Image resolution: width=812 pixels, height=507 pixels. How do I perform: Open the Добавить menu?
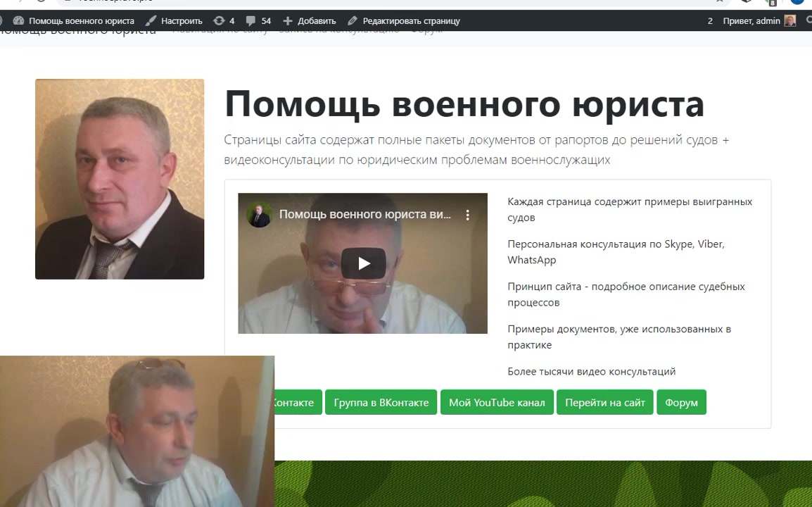(317, 20)
